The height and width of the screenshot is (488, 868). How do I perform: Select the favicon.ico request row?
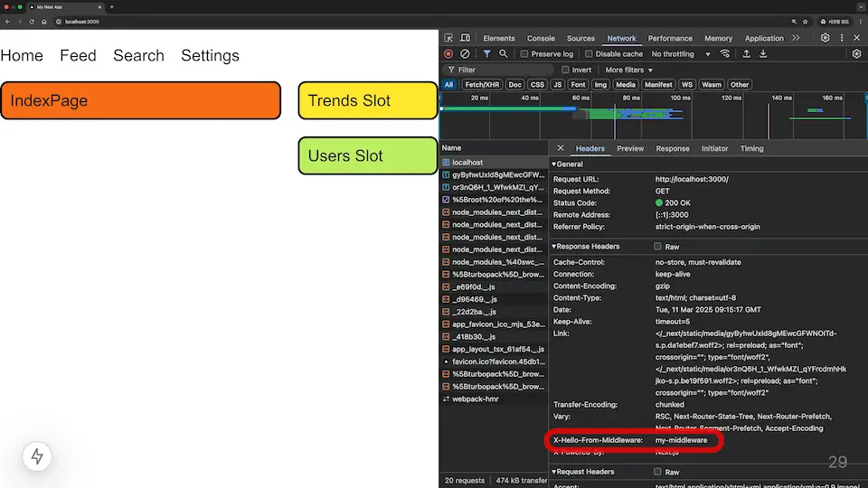pyautogui.click(x=494, y=361)
